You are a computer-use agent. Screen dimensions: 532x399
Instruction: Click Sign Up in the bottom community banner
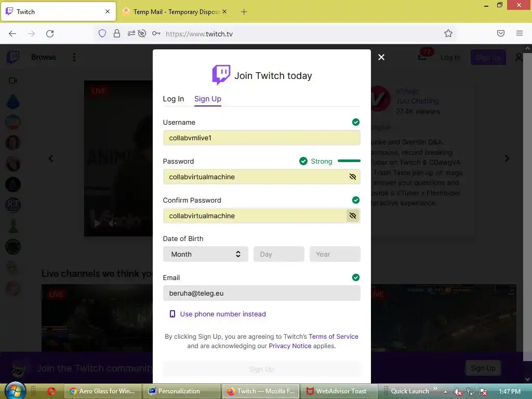click(x=483, y=368)
